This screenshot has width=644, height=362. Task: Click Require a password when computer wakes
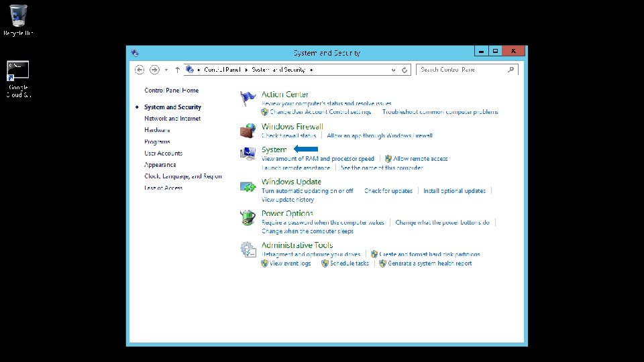[x=323, y=223]
